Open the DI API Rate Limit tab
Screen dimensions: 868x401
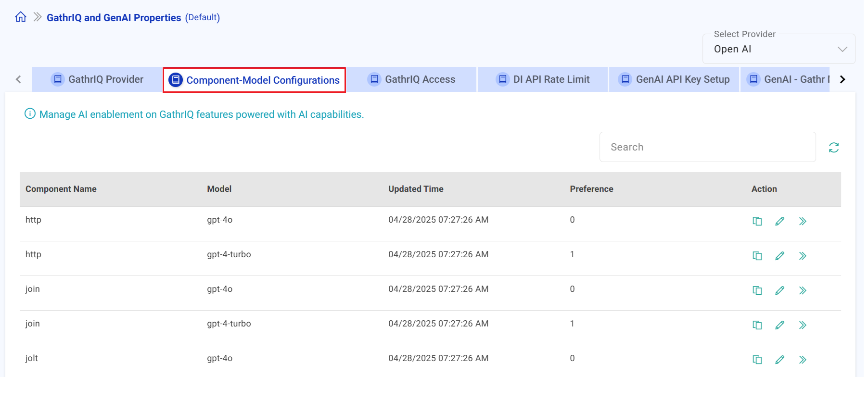pos(543,79)
